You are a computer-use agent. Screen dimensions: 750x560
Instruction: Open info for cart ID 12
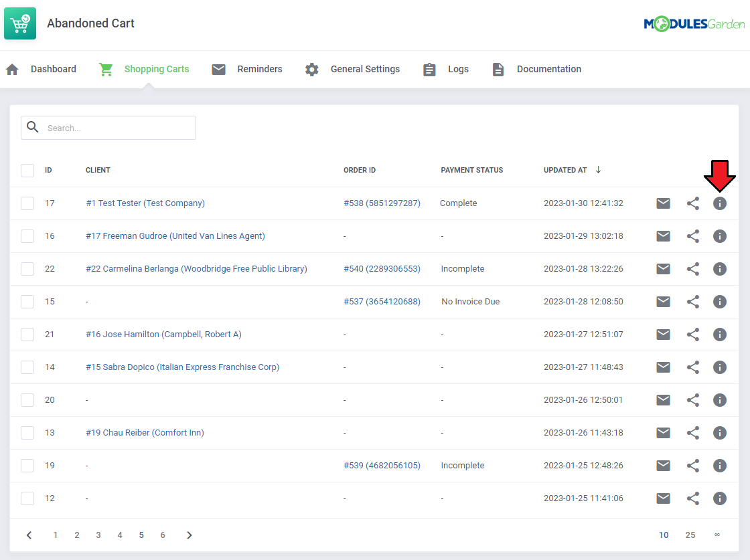[x=719, y=498]
